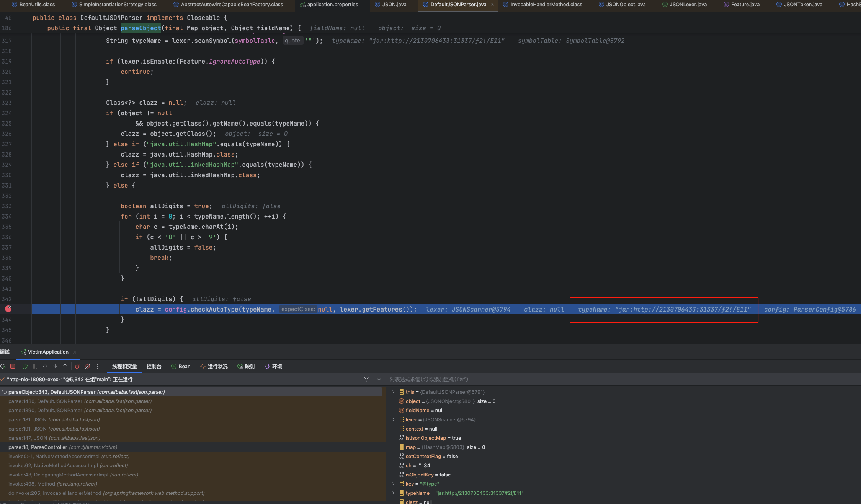Open the 运行状况 health tab
The image size is (861, 504).
pos(214,366)
